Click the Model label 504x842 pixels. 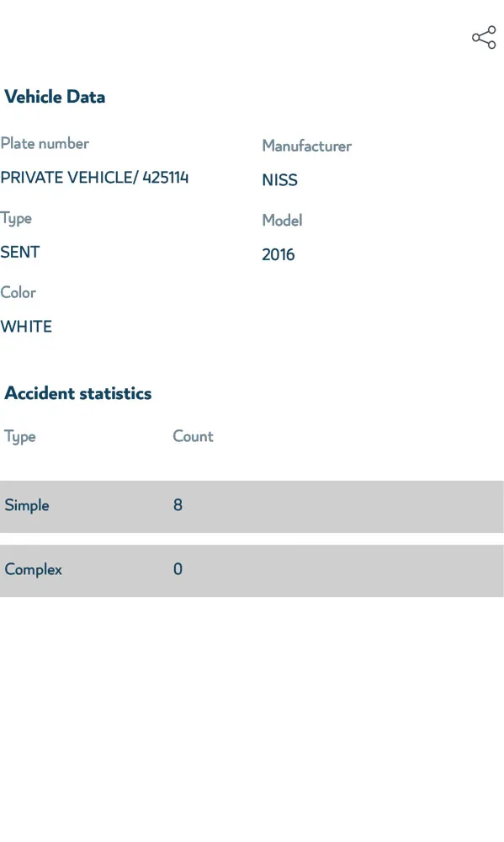coord(283,220)
